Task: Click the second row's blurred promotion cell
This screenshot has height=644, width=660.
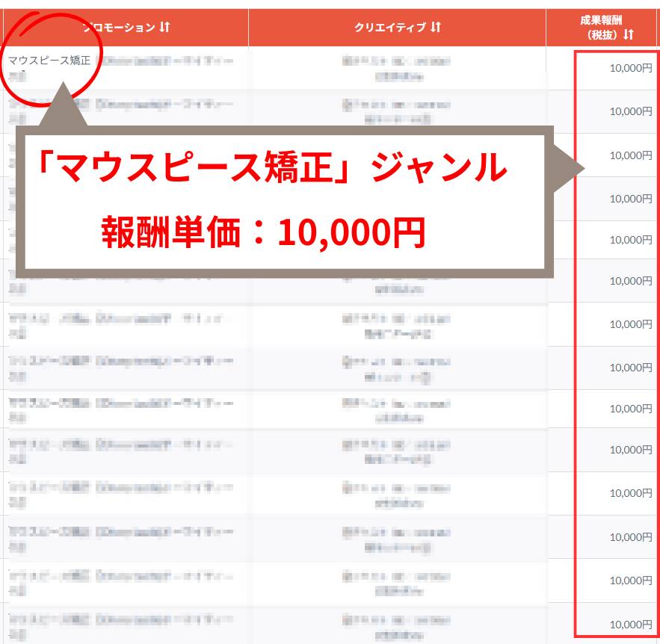Action: point(121,111)
